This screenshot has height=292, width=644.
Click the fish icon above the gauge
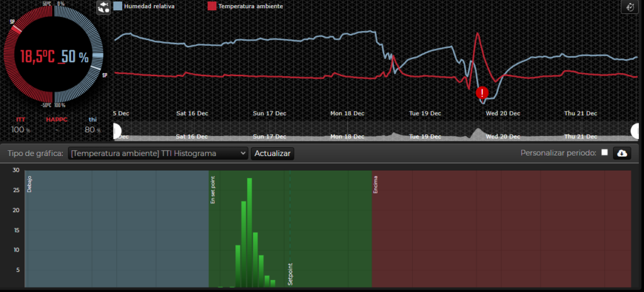pos(103,7)
